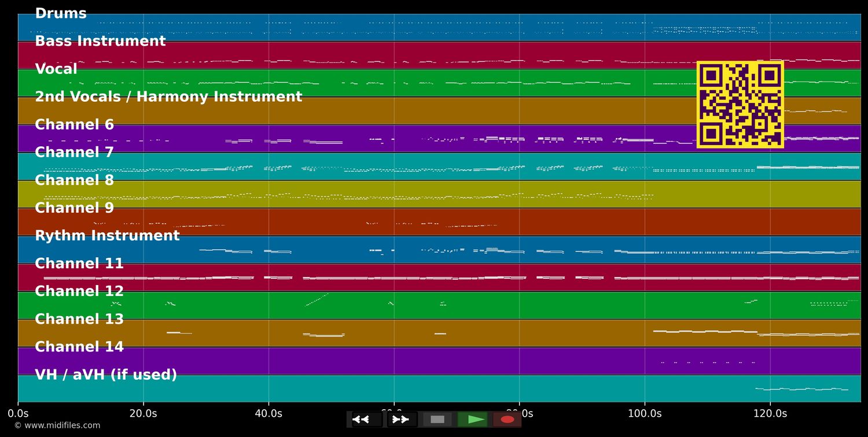Viewport: 868px width, 437px height.
Task: Activate the Record icon
Action: (507, 419)
